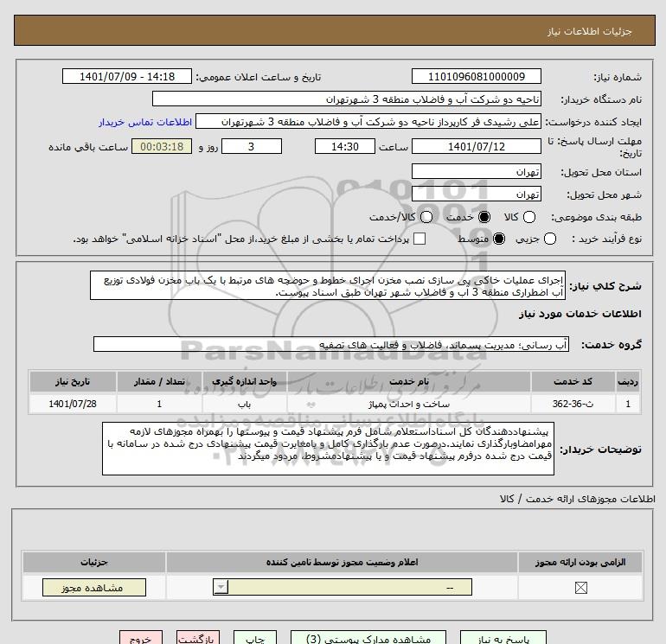Click the remaining days field showing 3

click(252, 146)
